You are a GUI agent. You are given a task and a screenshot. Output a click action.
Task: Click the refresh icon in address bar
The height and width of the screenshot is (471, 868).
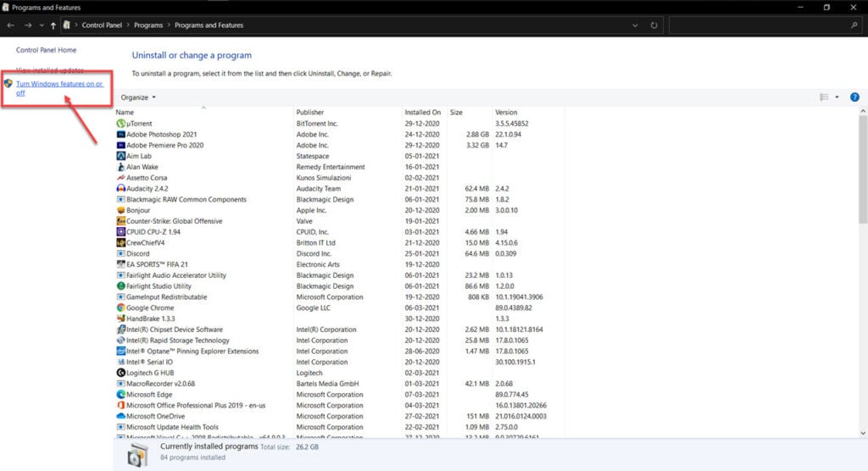pos(654,25)
